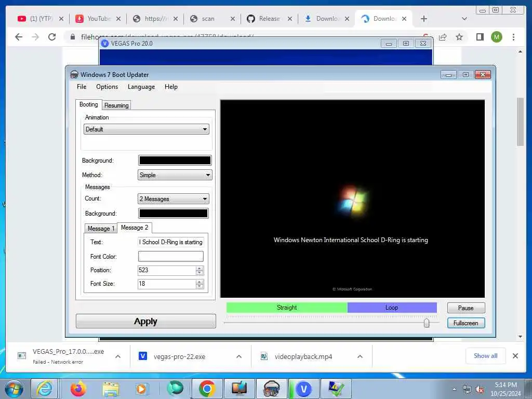Screen dimensions: 532x399
Task: Click the Apply button
Action: 145,321
